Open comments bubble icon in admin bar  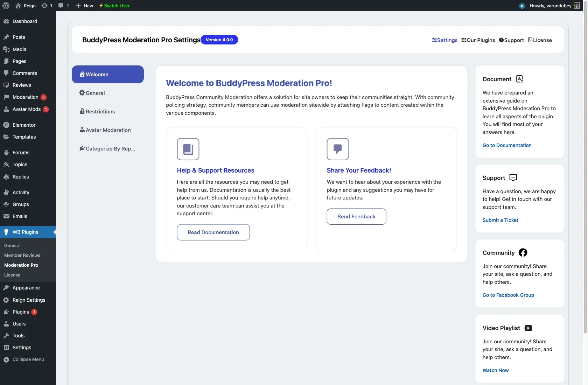click(61, 6)
